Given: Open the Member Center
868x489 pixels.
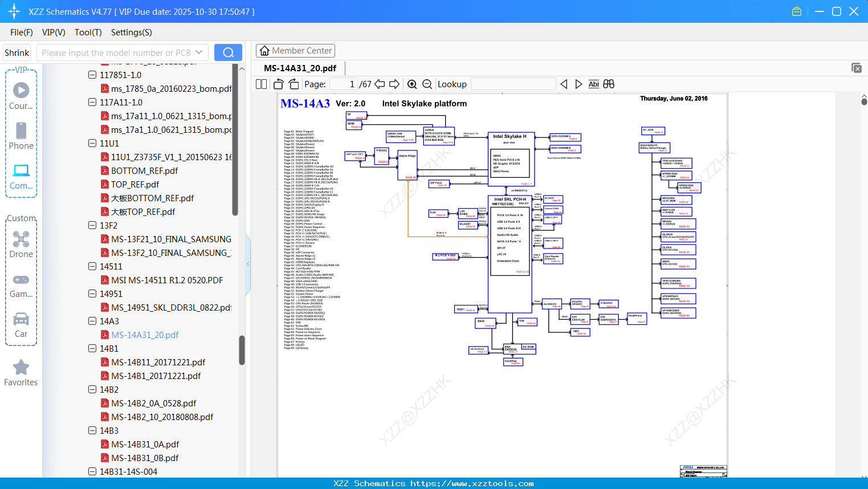Looking at the screenshot, I should [295, 51].
